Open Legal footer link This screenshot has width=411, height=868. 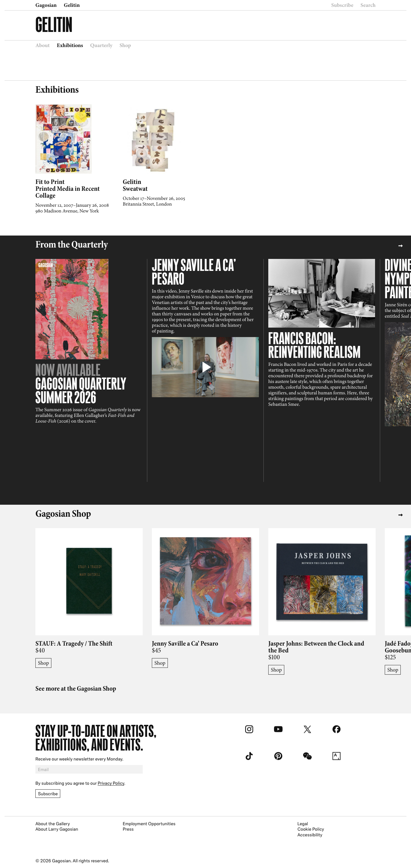tap(303, 824)
